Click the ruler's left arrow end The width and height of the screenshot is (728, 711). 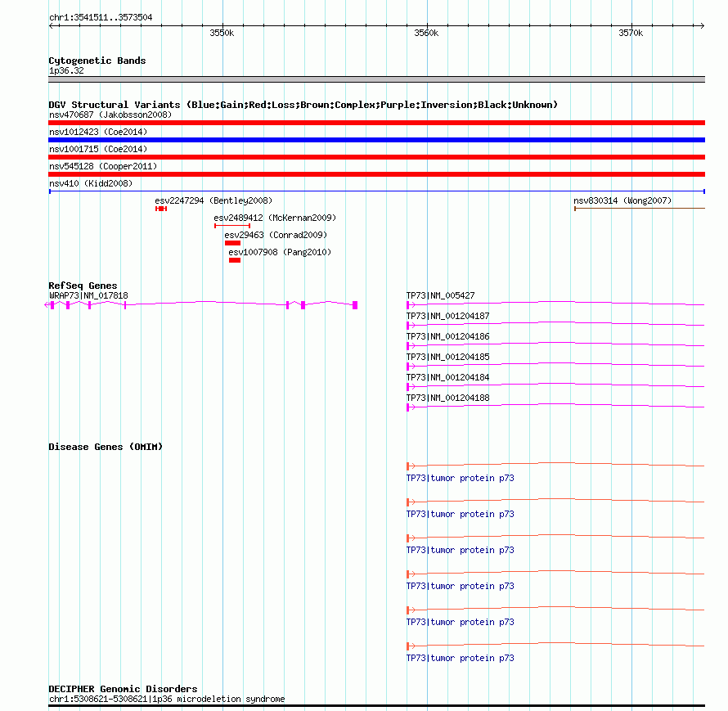[52, 25]
